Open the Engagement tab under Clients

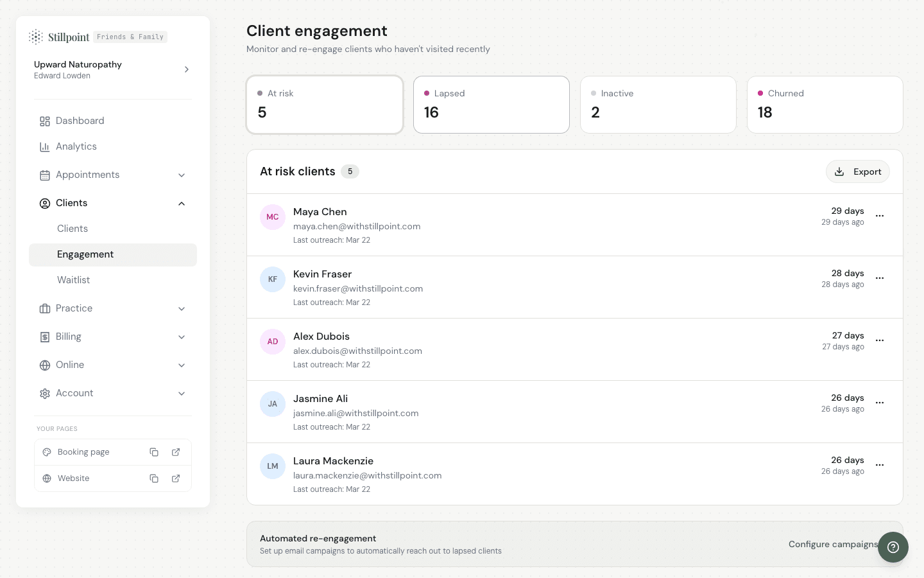tap(85, 254)
